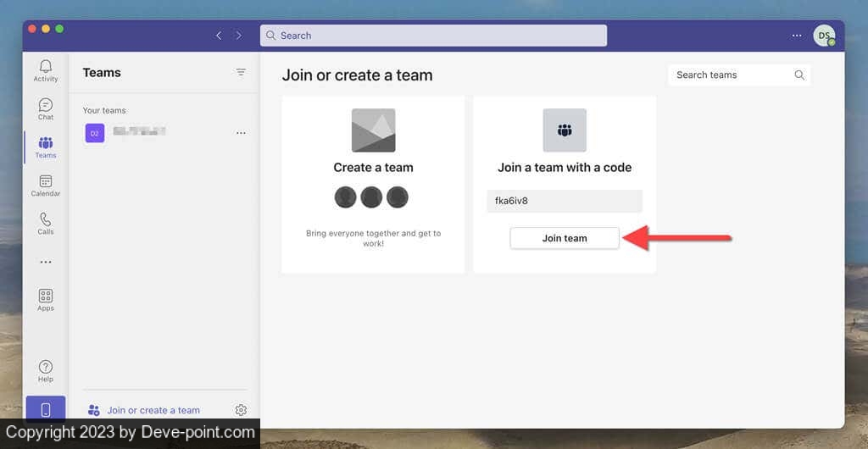The image size is (868, 449).
Task: Click the Join or create a team link
Action: point(153,410)
